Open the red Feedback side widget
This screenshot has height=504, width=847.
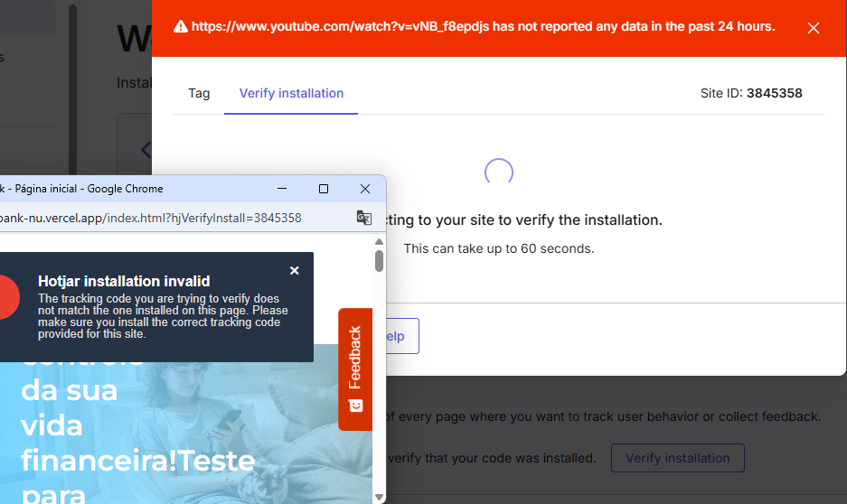(x=355, y=358)
